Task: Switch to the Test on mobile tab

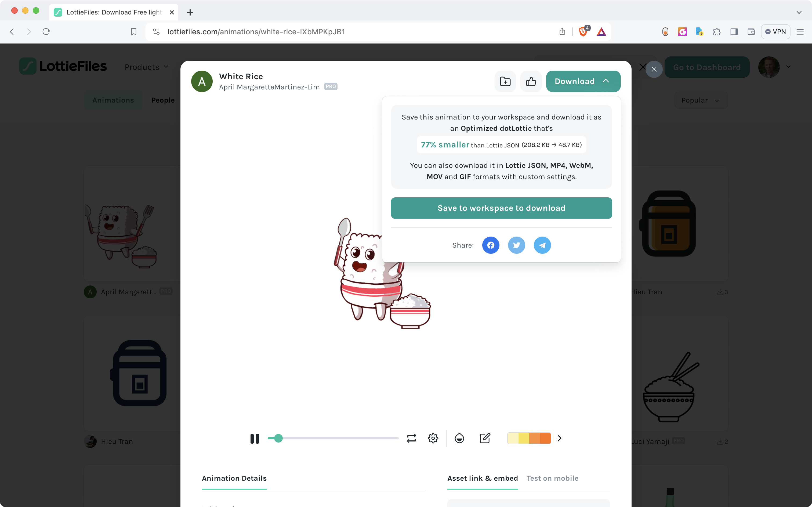Action: (x=552, y=478)
